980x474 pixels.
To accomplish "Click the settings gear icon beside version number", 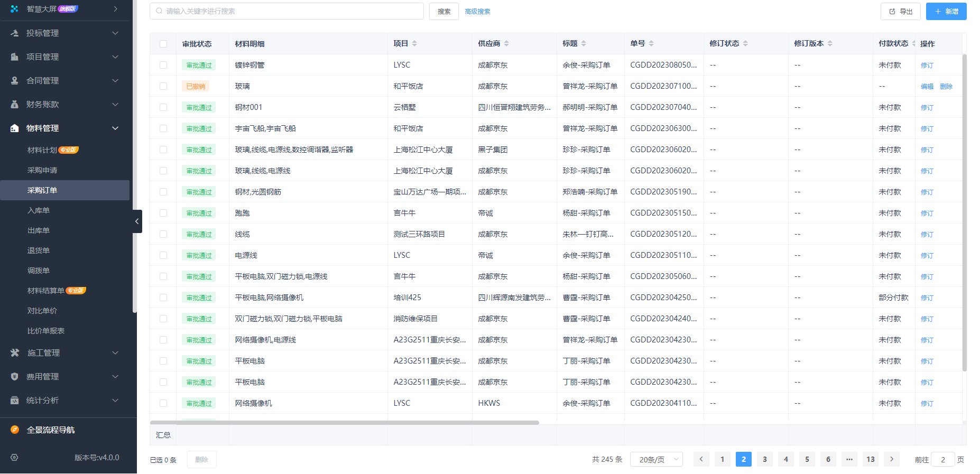I will click(x=14, y=458).
